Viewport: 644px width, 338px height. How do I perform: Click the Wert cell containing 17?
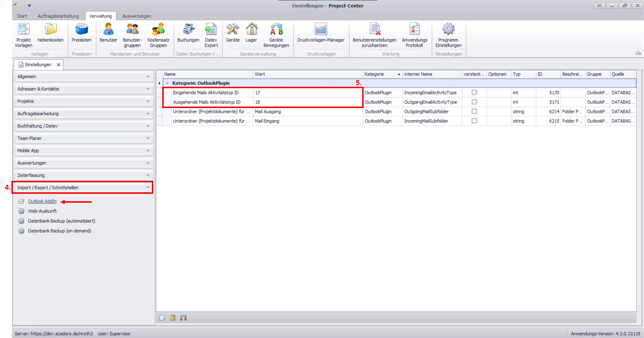(x=308, y=93)
